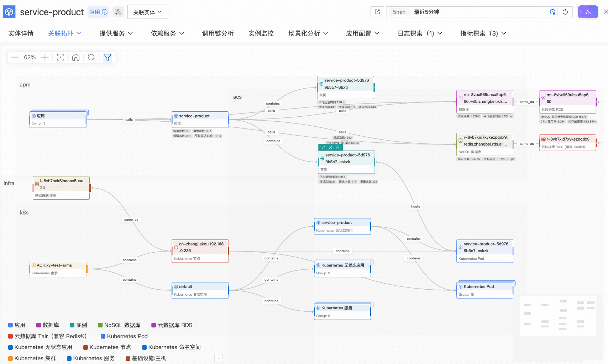Click the Kubernetes 节点 legend color swatch

[85, 347]
